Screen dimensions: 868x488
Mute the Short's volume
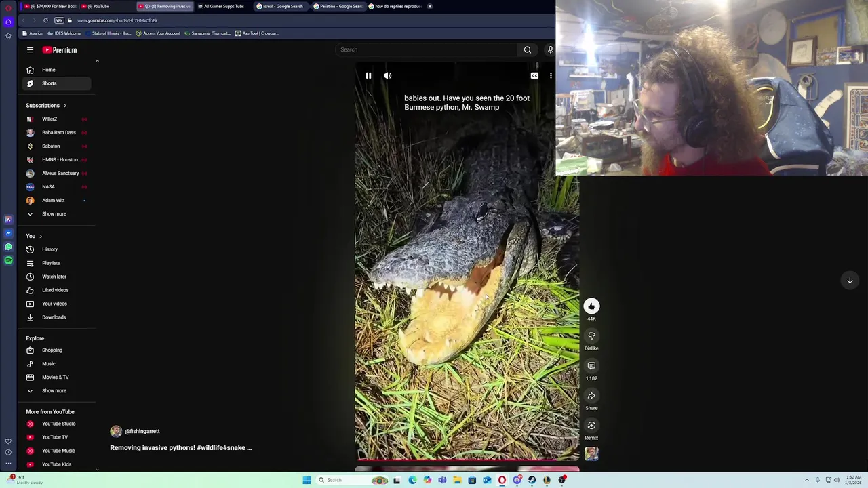[x=387, y=76]
